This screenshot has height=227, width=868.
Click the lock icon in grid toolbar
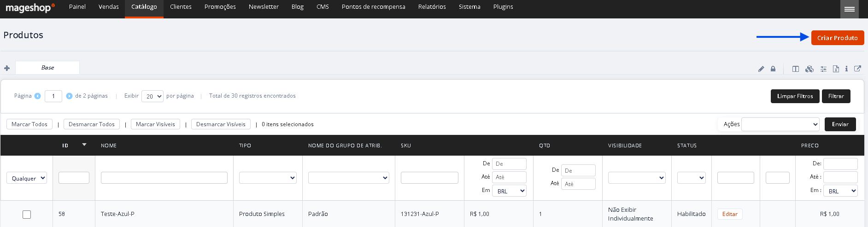coord(773,69)
